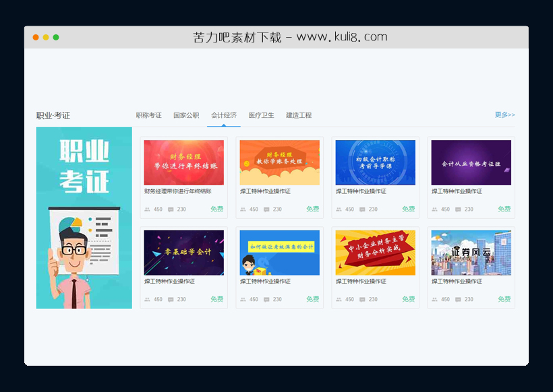Switch to the 国家公职 tab
The height and width of the screenshot is (392, 553).
coord(186,115)
